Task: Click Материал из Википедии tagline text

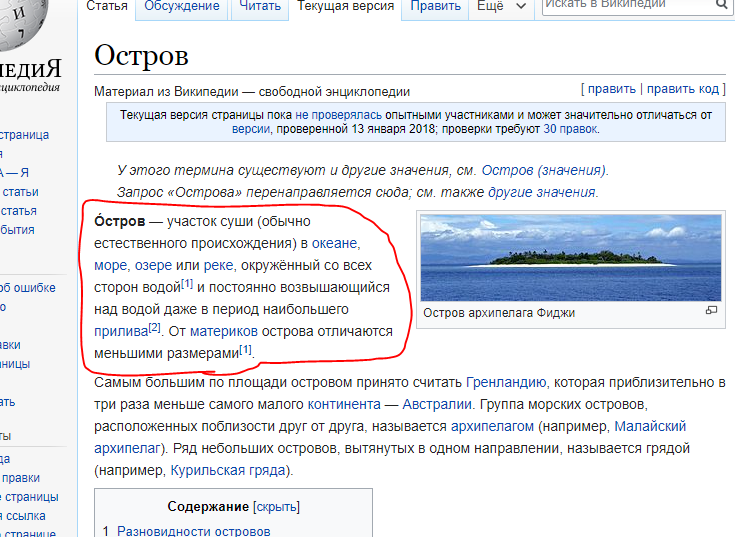Action: pyautogui.click(x=252, y=92)
